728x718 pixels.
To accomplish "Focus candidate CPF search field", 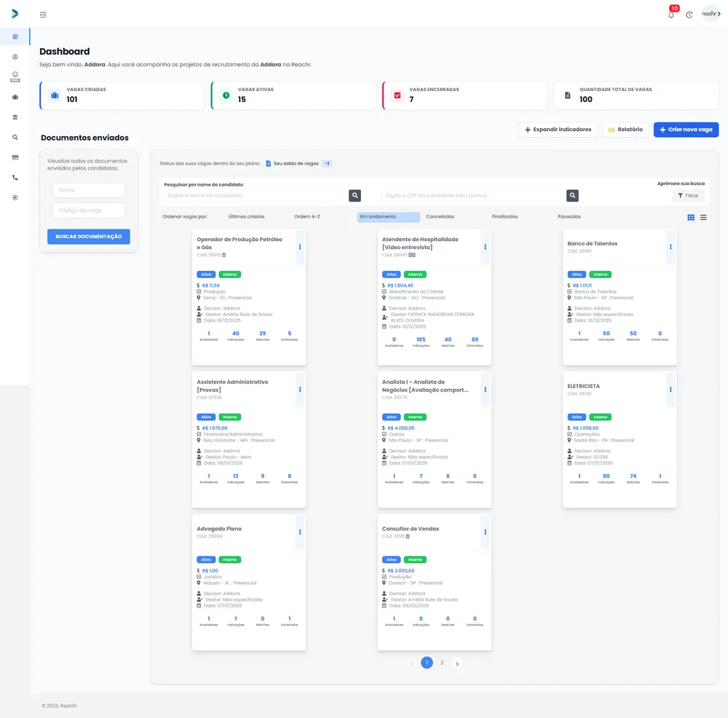I will pyautogui.click(x=472, y=196).
